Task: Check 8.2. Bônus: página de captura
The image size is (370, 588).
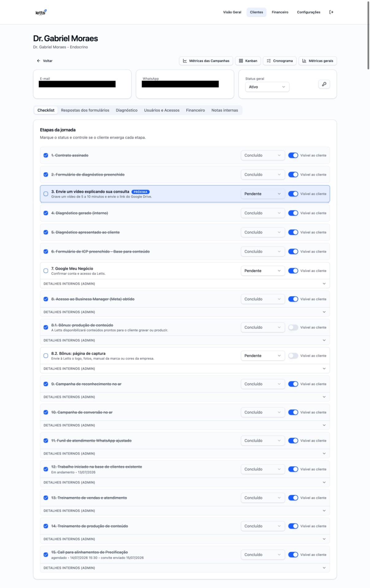Action: (46, 356)
